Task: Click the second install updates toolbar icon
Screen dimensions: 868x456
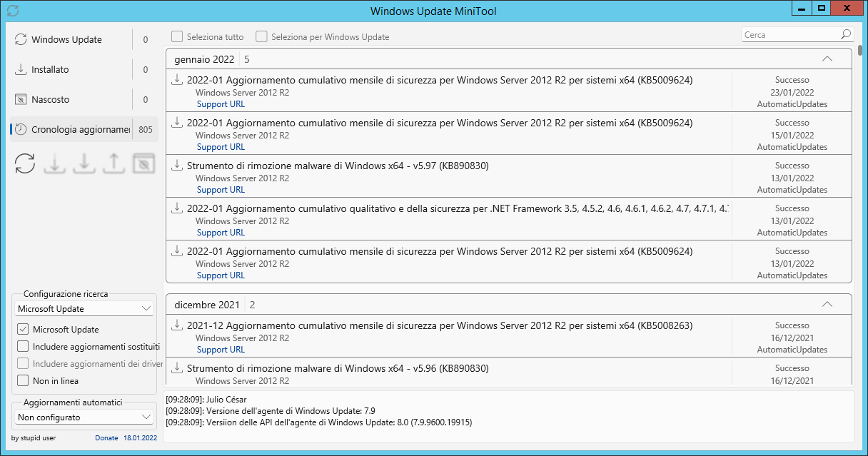Action: click(x=84, y=163)
